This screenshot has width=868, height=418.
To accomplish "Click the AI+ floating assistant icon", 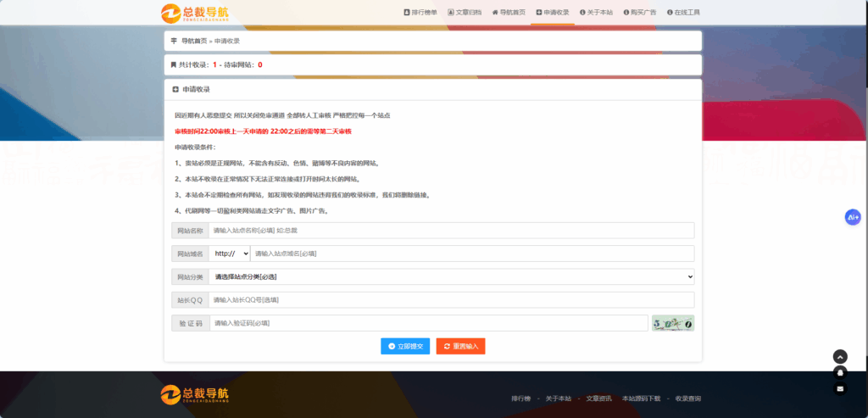I will (853, 217).
